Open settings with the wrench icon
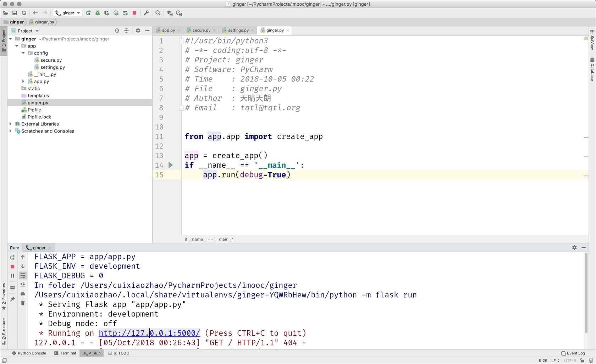 tap(146, 13)
